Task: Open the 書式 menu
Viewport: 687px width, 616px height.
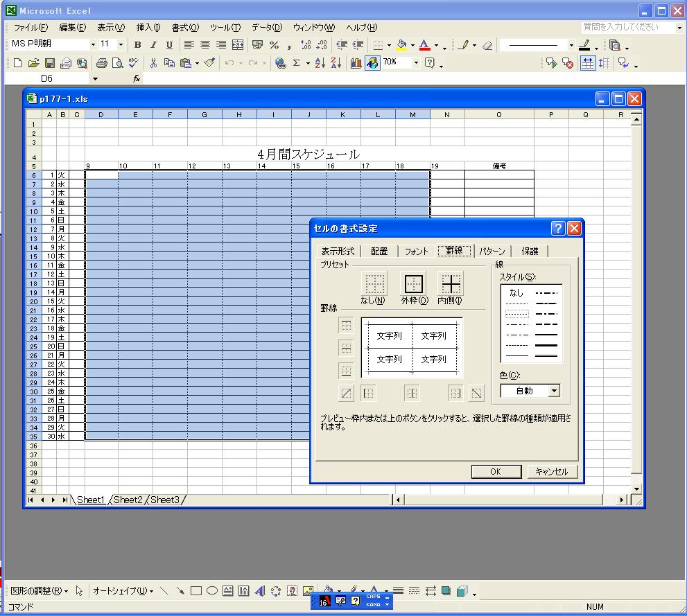Action: coord(185,28)
